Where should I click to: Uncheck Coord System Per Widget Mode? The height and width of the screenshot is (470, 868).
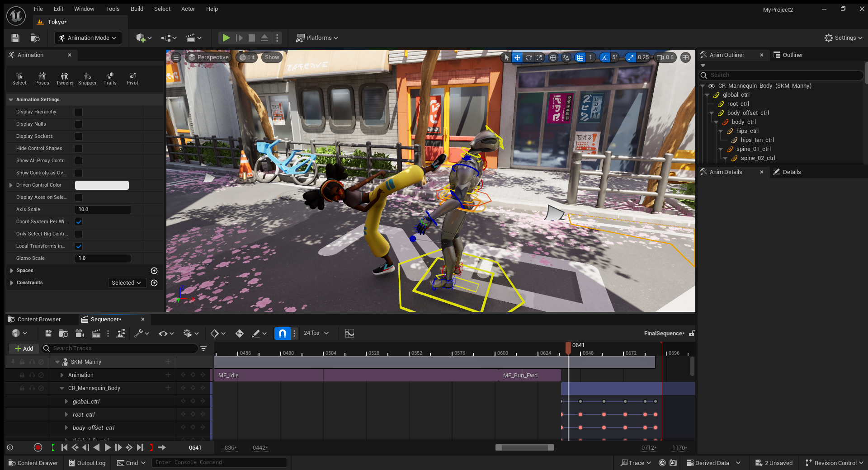pyautogui.click(x=79, y=222)
